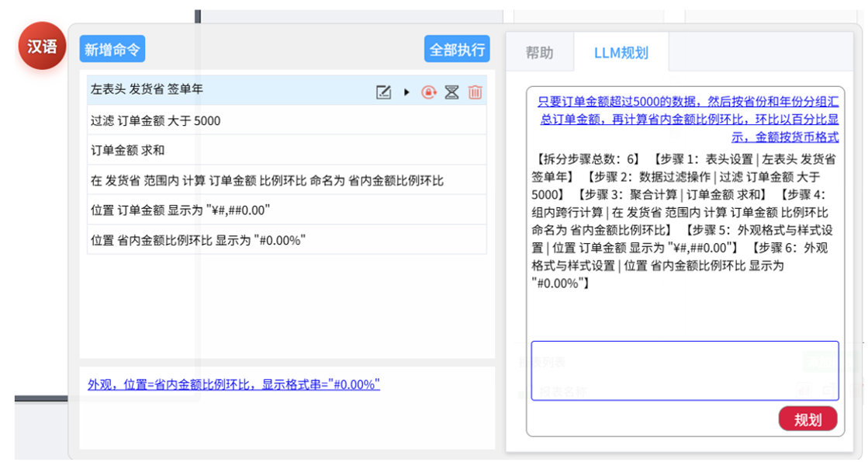This screenshot has width=868, height=462.
Task: Select the 订单金额 求和 command row
Action: tap(287, 150)
